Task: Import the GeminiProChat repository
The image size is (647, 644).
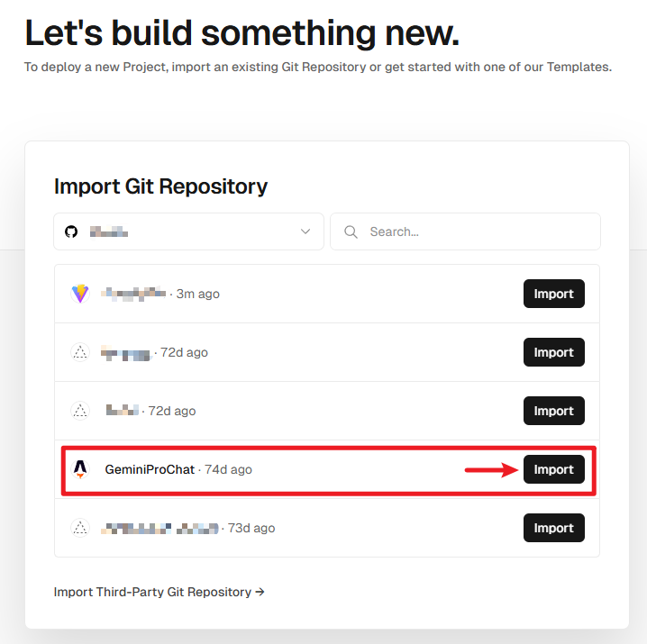Action: (x=553, y=469)
